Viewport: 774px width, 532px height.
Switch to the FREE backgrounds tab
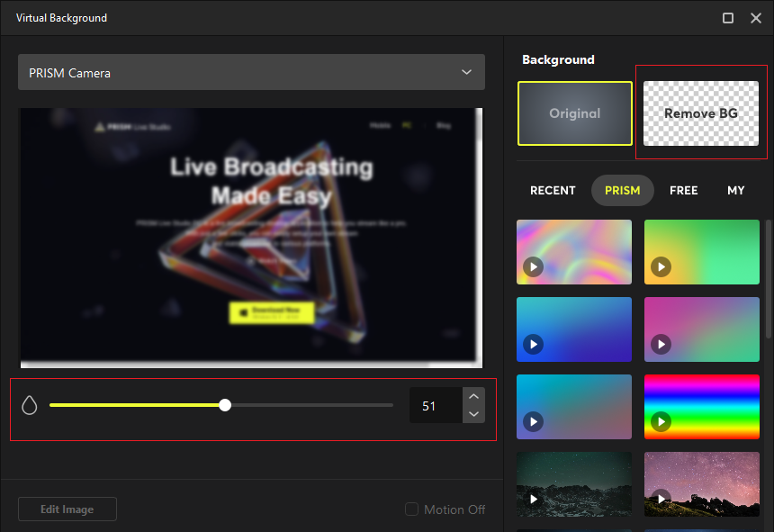tap(683, 190)
